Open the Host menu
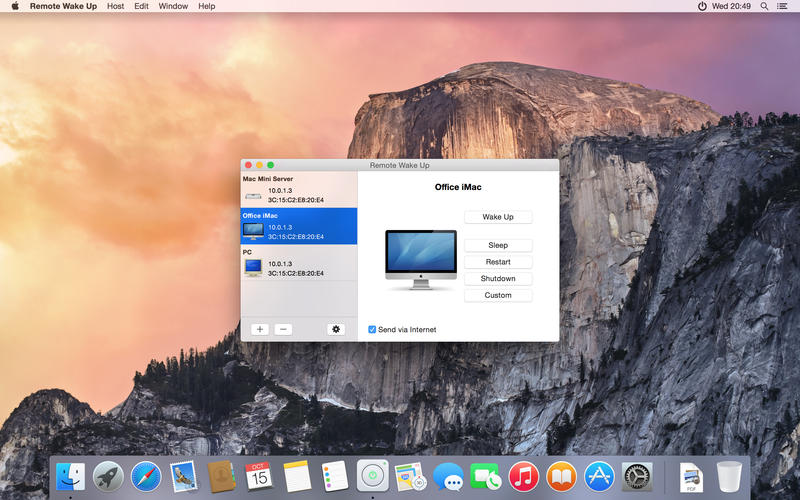800x500 pixels. (x=116, y=6)
